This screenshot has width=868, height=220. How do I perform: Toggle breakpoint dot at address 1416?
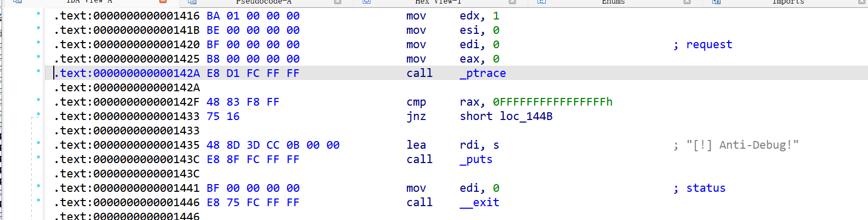point(38,13)
